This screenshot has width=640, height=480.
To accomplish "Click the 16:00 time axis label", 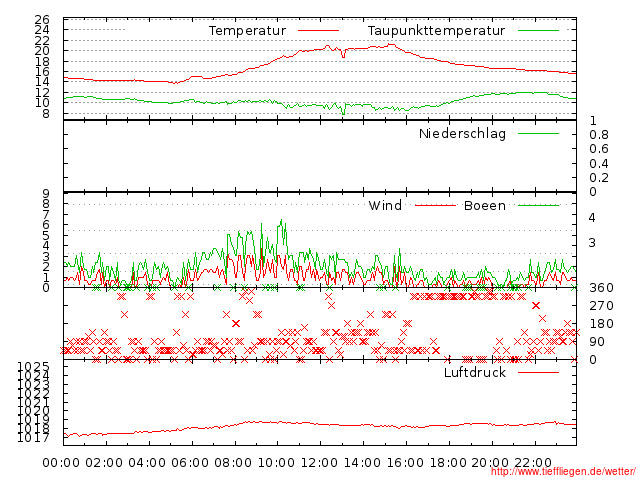I will (x=405, y=463).
